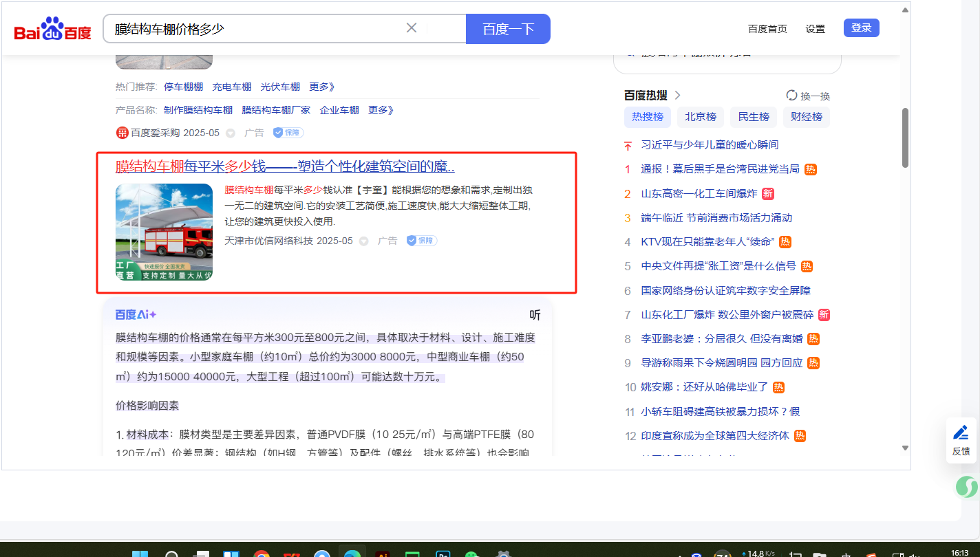Click the 听 listen button in AI answer
This screenshot has height=557, width=980.
click(535, 315)
